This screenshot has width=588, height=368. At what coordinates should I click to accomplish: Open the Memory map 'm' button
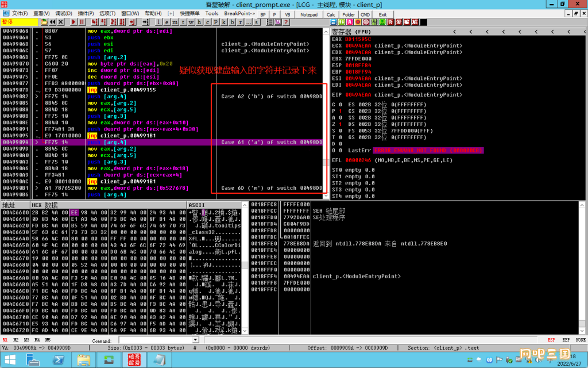(x=175, y=22)
